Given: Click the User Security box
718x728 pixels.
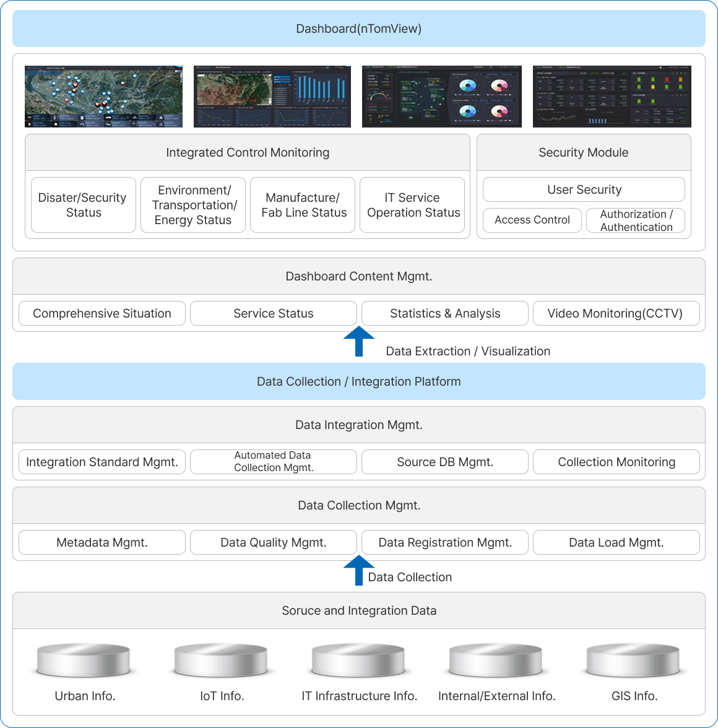Looking at the screenshot, I should 584,189.
